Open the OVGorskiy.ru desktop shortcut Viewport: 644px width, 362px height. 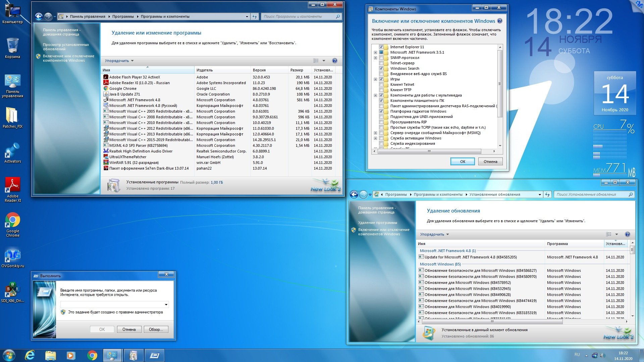click(12, 258)
